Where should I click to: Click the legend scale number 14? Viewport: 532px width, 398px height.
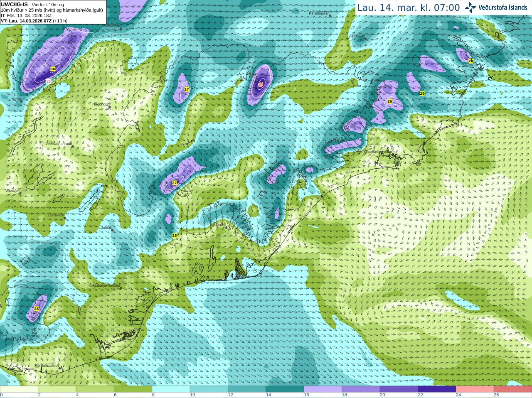click(x=268, y=395)
